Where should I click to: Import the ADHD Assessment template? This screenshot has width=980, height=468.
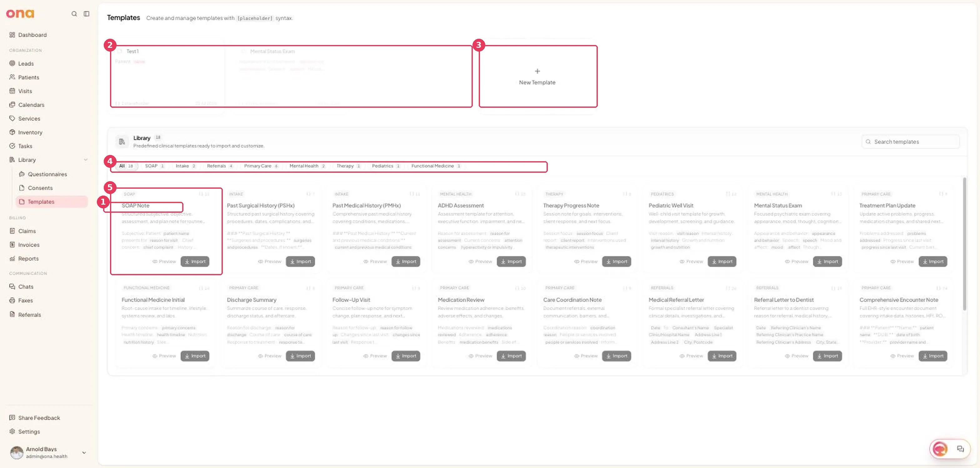click(511, 261)
